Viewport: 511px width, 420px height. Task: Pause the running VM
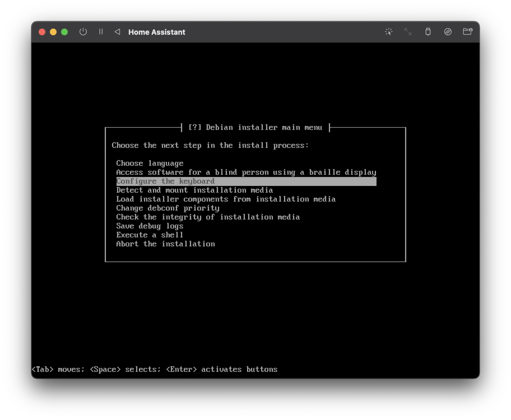[101, 32]
